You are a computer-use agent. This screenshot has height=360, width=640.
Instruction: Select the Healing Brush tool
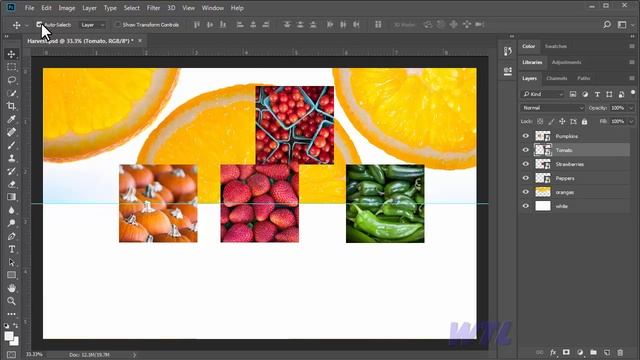pos(11,132)
